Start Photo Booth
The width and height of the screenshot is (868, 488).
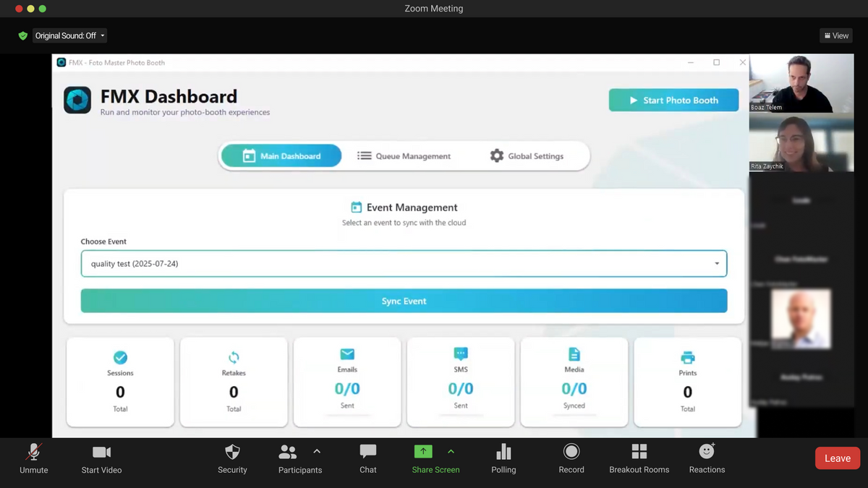[673, 100]
